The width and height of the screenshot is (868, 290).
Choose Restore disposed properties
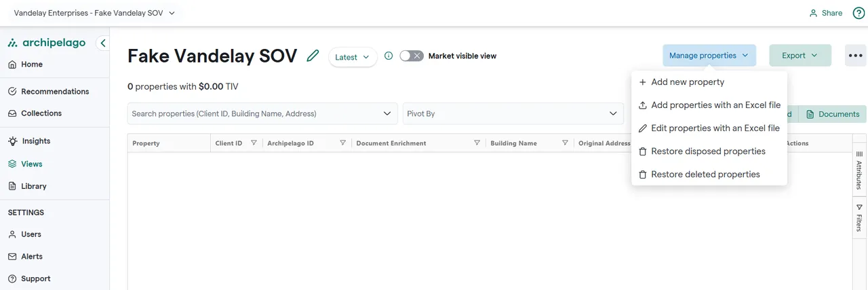[x=708, y=151]
